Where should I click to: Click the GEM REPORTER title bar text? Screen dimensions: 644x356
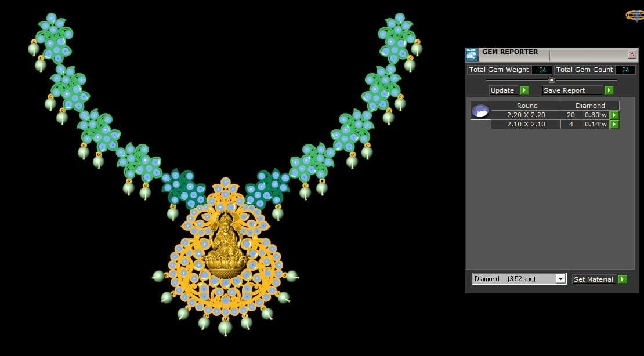click(x=510, y=52)
